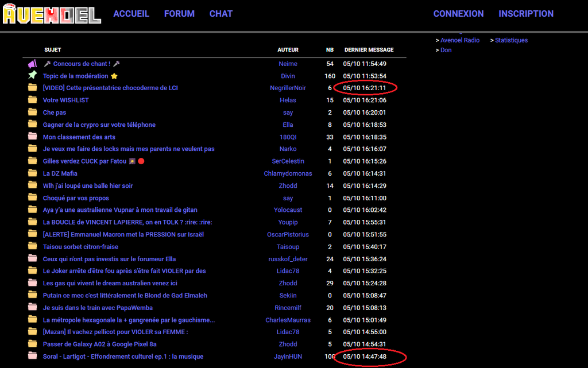This screenshot has width=588, height=368.
Task: Click yellow folder icon next to Votre WISHLIST
Action: (33, 100)
